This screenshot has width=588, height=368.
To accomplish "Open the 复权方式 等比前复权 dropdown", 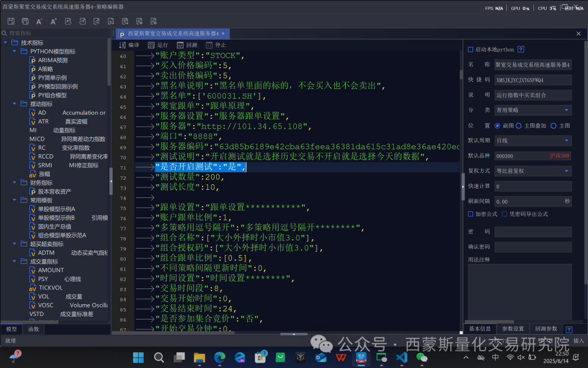I will tap(533, 171).
